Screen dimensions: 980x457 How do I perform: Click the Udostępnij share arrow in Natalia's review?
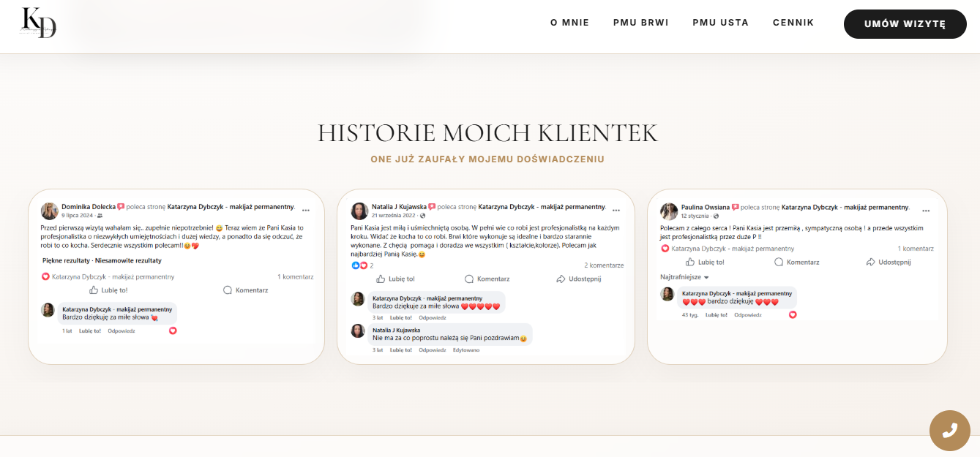[561, 279]
